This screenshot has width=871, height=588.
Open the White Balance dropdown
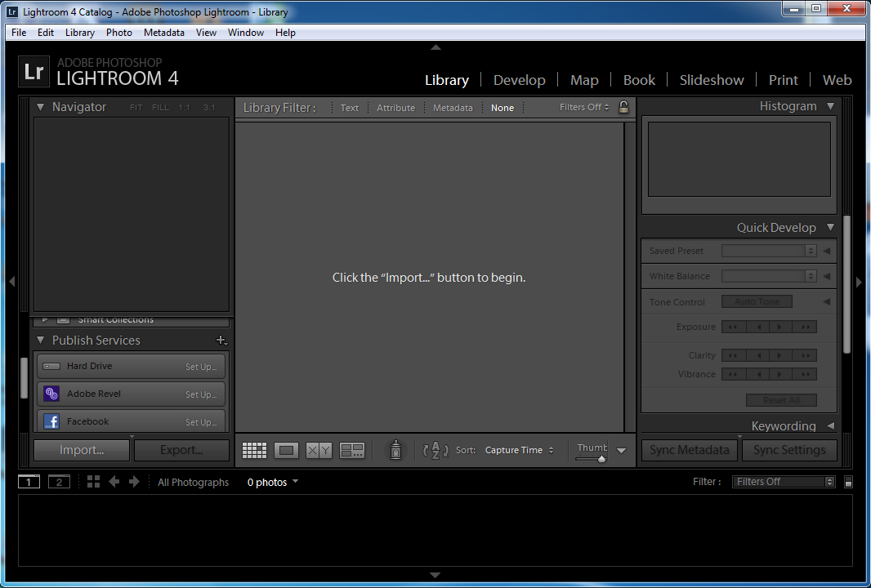click(768, 276)
